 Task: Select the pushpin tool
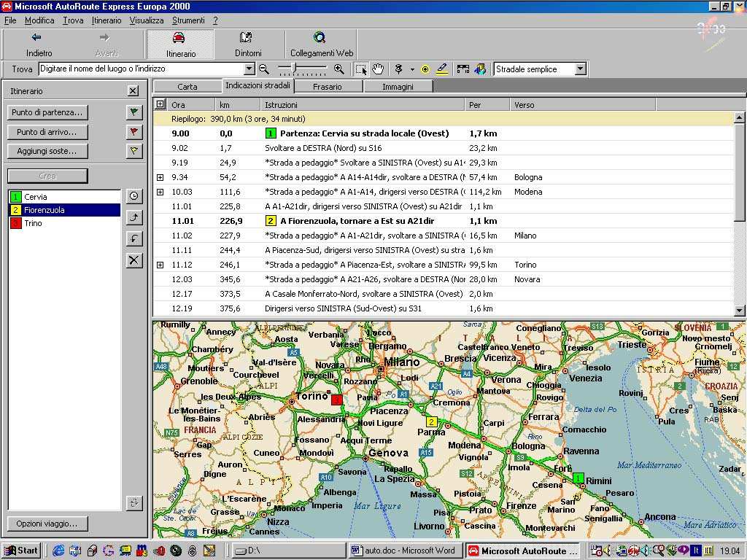point(399,69)
